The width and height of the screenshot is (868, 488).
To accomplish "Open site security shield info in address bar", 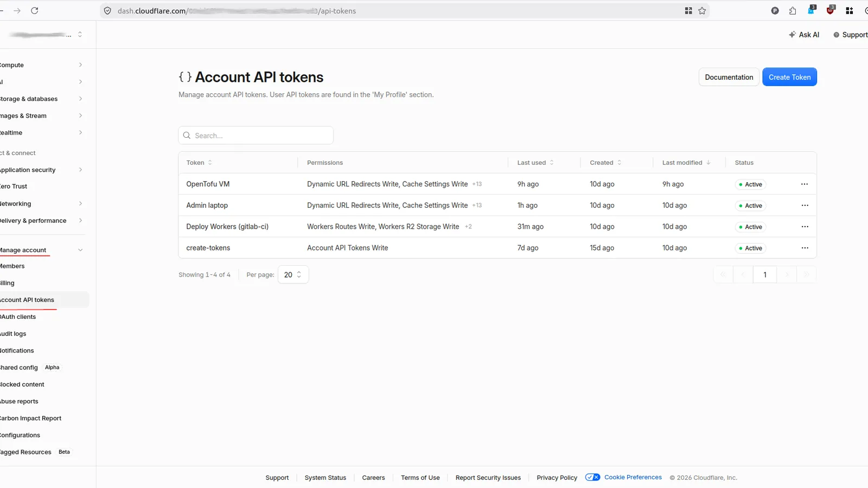I will click(107, 11).
